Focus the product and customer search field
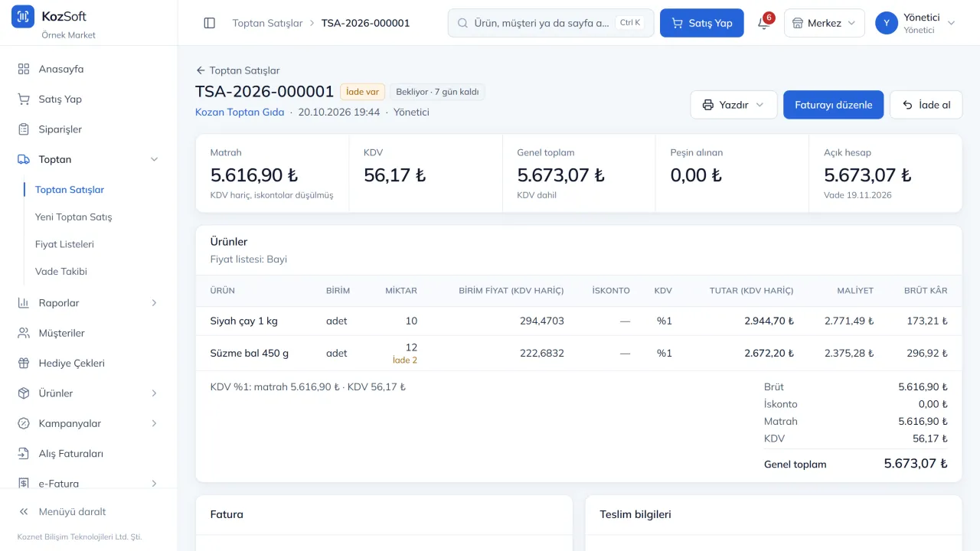 [x=551, y=23]
